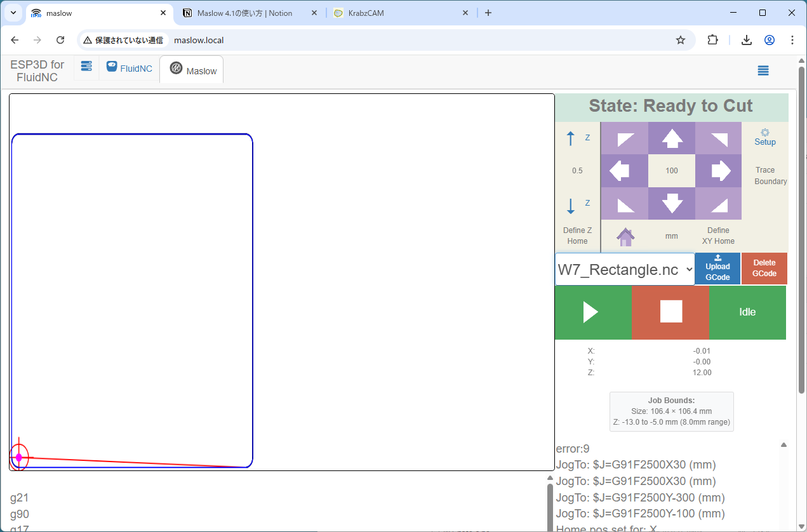Reload the maslow.local page

coord(60,40)
